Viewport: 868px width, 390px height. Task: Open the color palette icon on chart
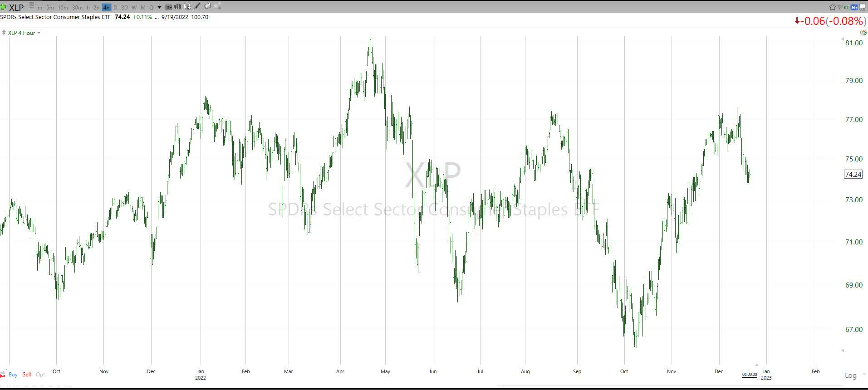[x=863, y=33]
